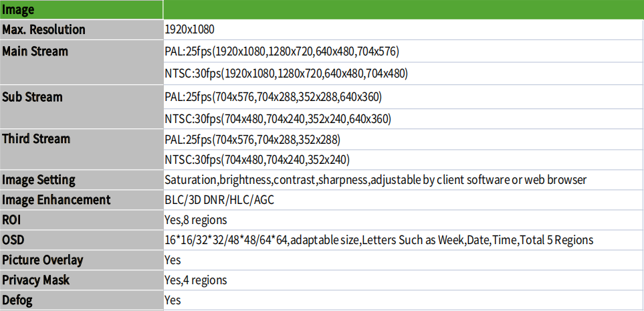Click the Third Stream PAL:25fps row
644x311 pixels.
[404, 139]
